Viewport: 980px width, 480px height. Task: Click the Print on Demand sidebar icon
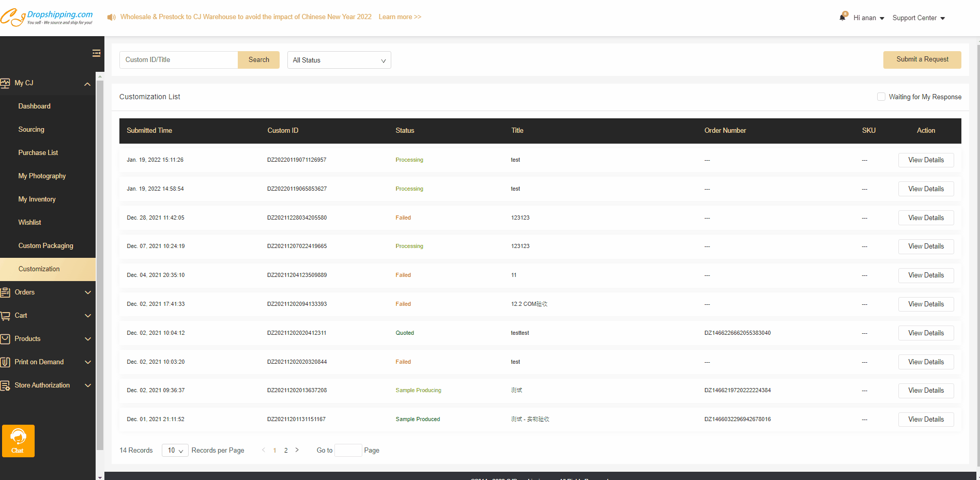(6, 362)
